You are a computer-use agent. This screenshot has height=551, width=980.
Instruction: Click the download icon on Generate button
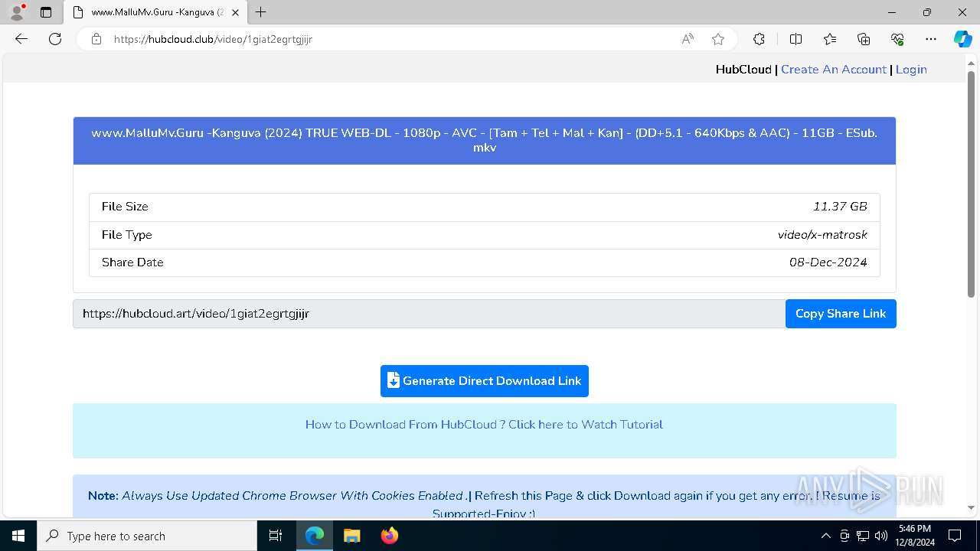[x=394, y=380]
